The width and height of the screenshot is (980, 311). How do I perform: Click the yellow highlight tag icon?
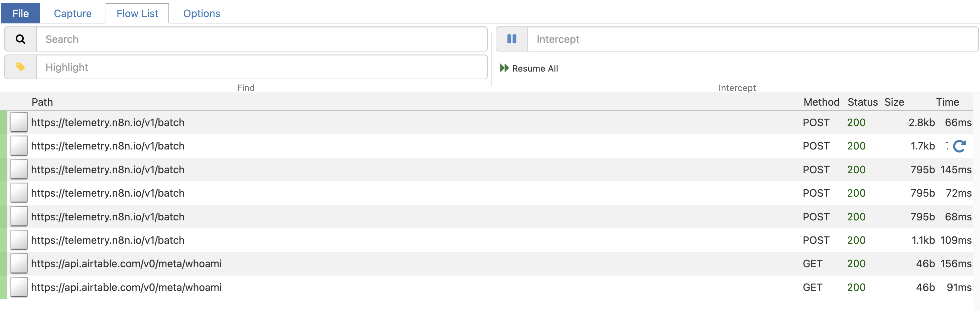click(20, 67)
